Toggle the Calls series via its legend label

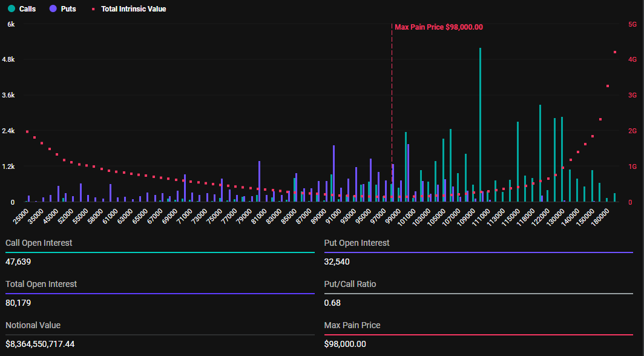(x=27, y=9)
